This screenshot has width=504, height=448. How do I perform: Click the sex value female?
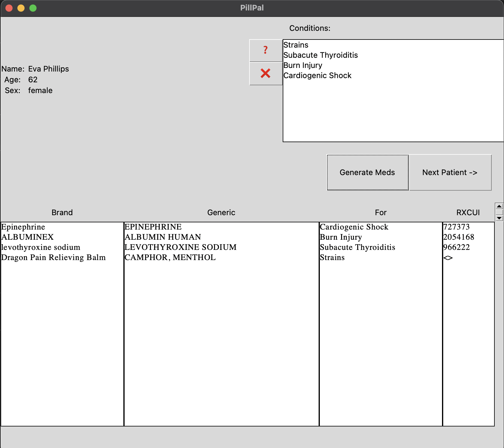point(40,90)
